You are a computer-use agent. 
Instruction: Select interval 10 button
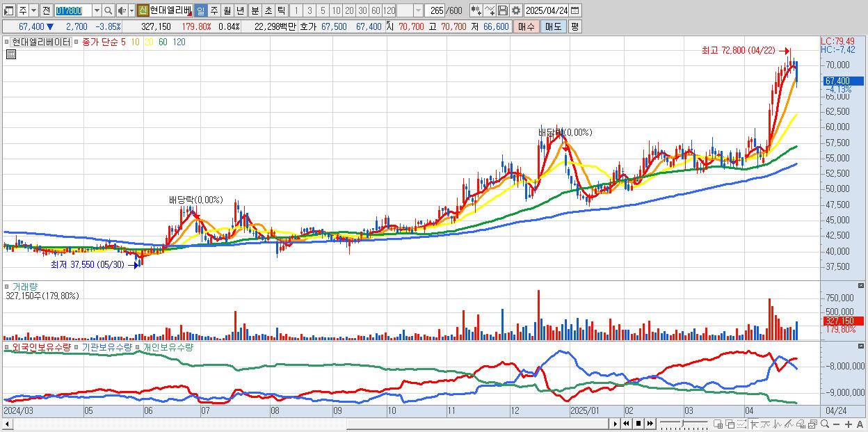point(336,10)
